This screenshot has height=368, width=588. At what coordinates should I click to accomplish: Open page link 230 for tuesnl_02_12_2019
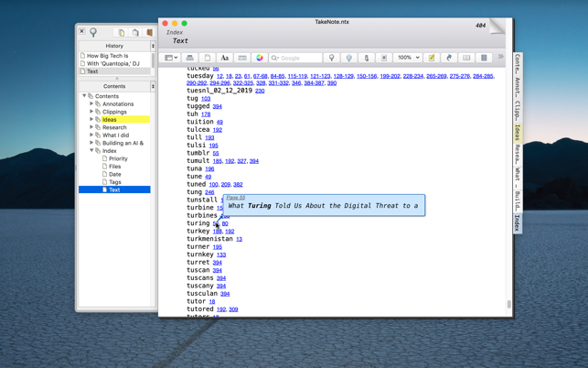tap(260, 92)
